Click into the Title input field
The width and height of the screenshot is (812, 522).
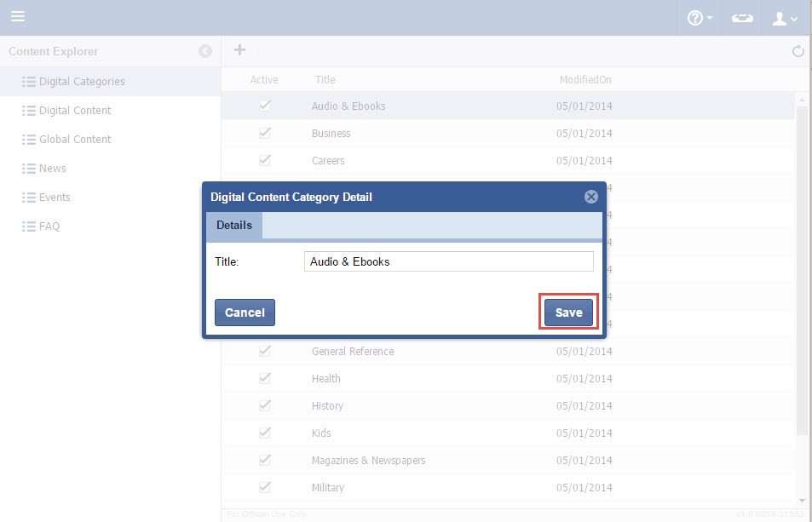pos(448,261)
